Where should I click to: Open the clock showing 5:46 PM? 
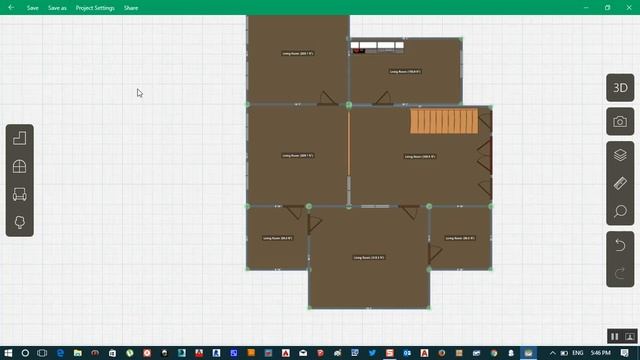pos(600,353)
